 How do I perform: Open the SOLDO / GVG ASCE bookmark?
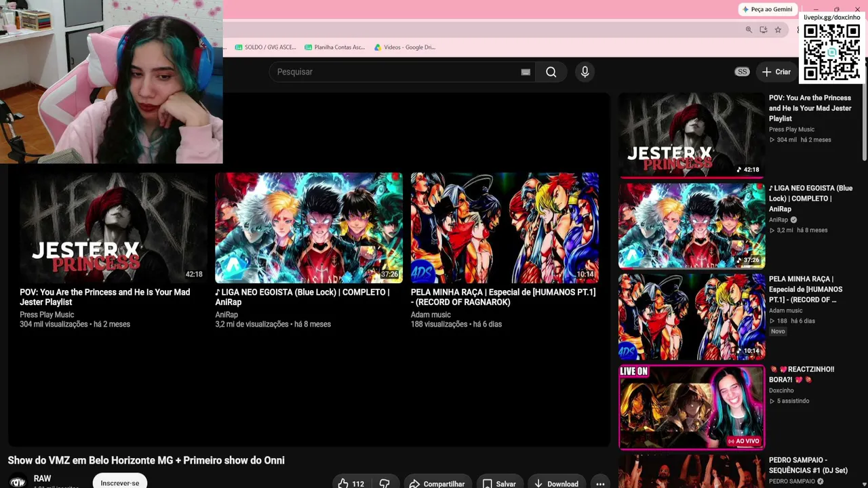[265, 47]
